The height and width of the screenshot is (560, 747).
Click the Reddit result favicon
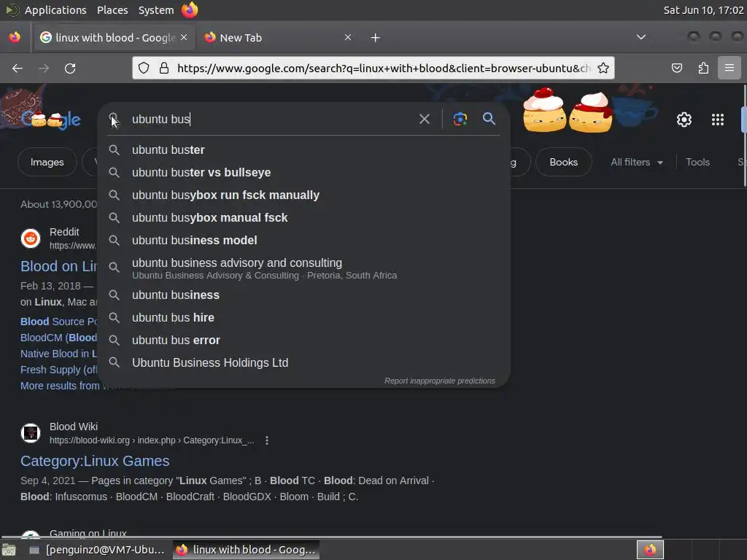pos(31,238)
